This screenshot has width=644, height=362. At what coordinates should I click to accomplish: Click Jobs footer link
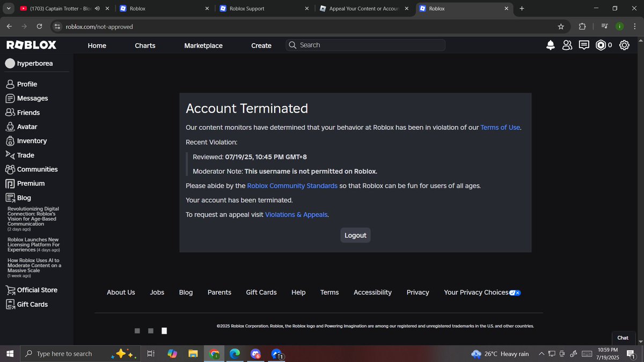click(x=157, y=292)
